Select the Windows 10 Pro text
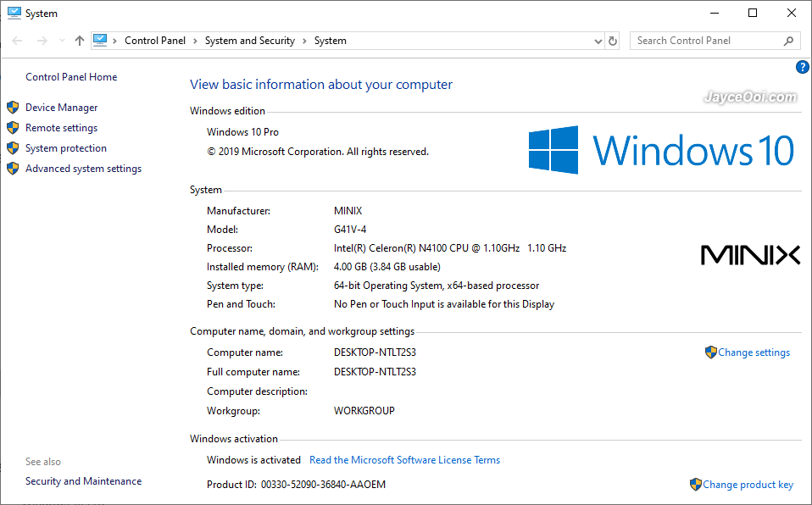Screen dimensions: 812x505 pyautogui.click(x=243, y=132)
